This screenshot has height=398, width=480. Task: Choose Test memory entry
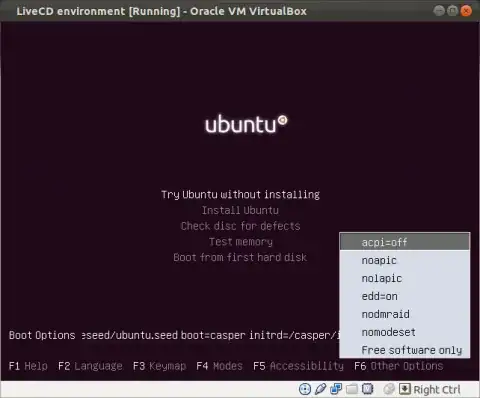coord(240,242)
